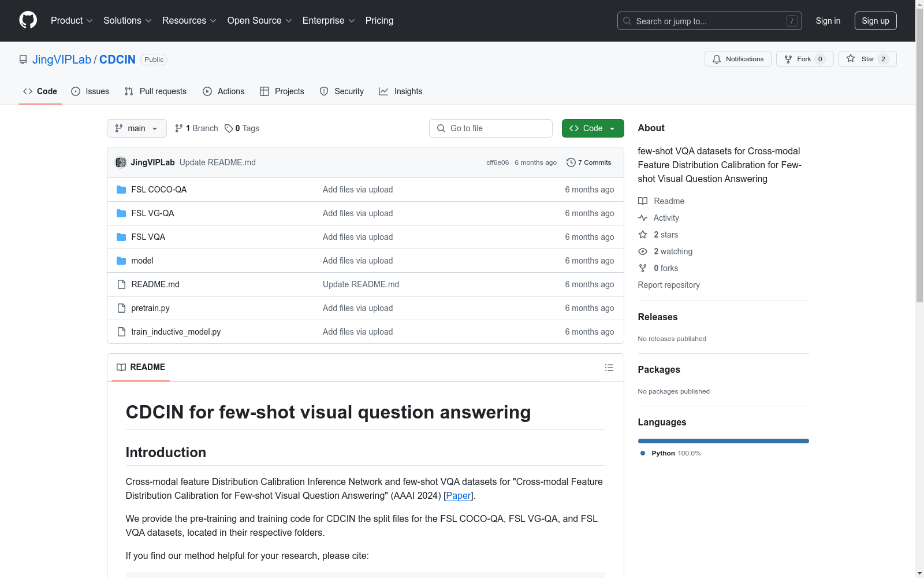Click the pretrain.py file icon
Viewport: 924px width, 578px height.
click(121, 308)
